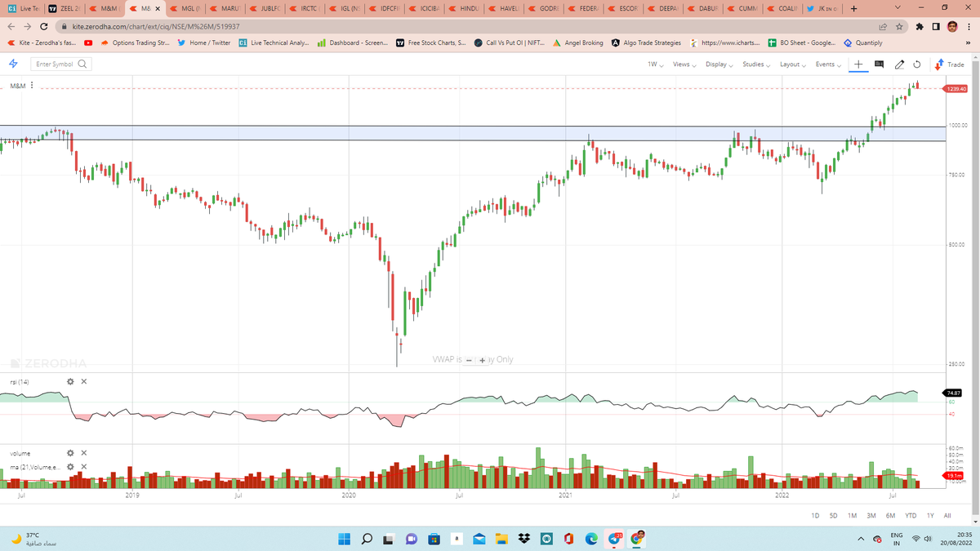Open the Windows Start menu
This screenshot has height=551, width=980.
pyautogui.click(x=344, y=539)
